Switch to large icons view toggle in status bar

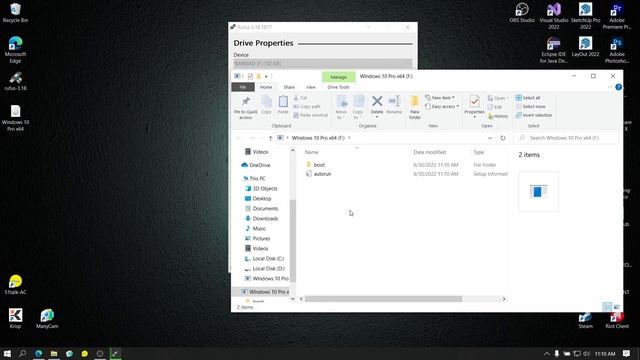[617, 307]
